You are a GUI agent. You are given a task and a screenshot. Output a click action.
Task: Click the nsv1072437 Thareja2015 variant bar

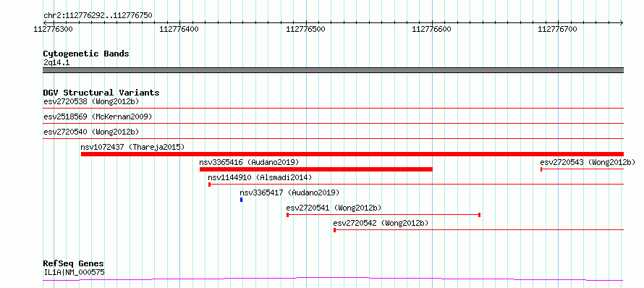(x=352, y=154)
